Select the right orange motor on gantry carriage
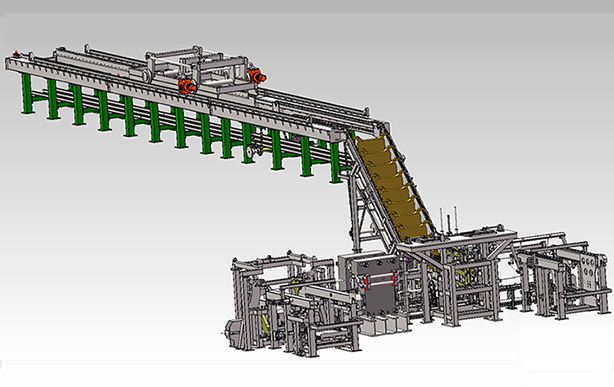This screenshot has width=614, height=387. point(256,75)
